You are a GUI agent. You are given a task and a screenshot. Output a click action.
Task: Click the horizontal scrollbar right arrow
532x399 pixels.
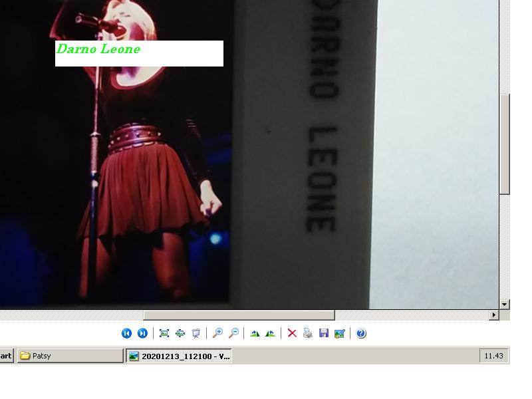(x=493, y=315)
